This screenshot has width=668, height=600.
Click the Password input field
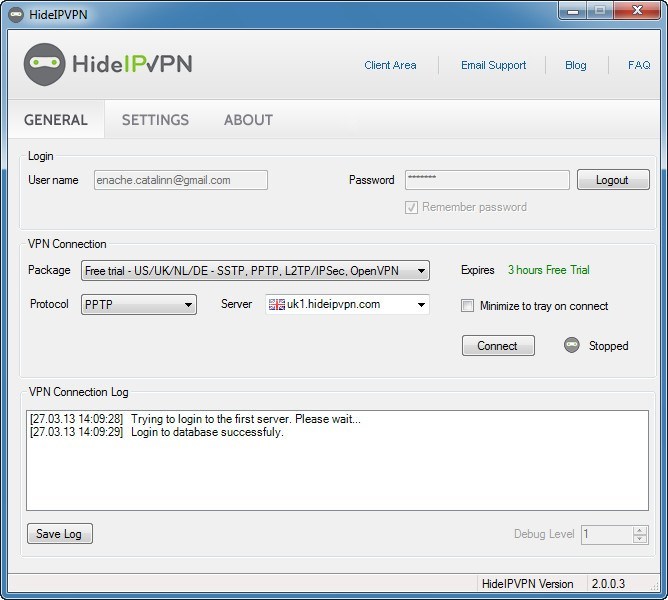(487, 180)
